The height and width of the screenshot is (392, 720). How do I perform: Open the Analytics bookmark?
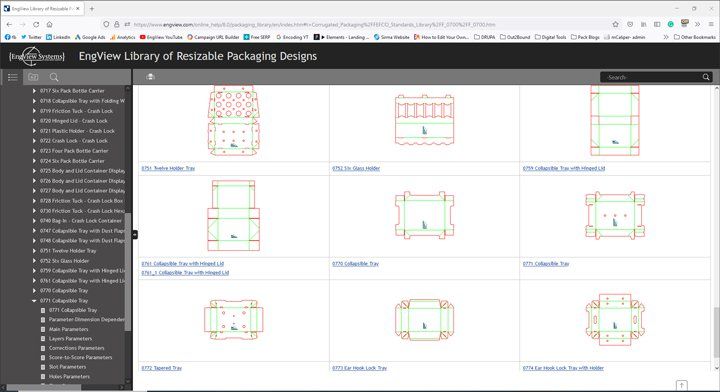pyautogui.click(x=123, y=37)
